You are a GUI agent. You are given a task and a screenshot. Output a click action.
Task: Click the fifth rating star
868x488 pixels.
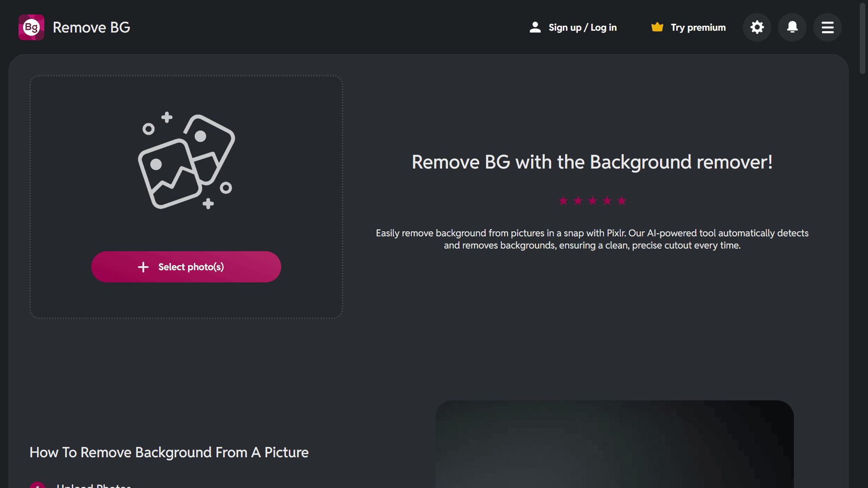pos(622,201)
